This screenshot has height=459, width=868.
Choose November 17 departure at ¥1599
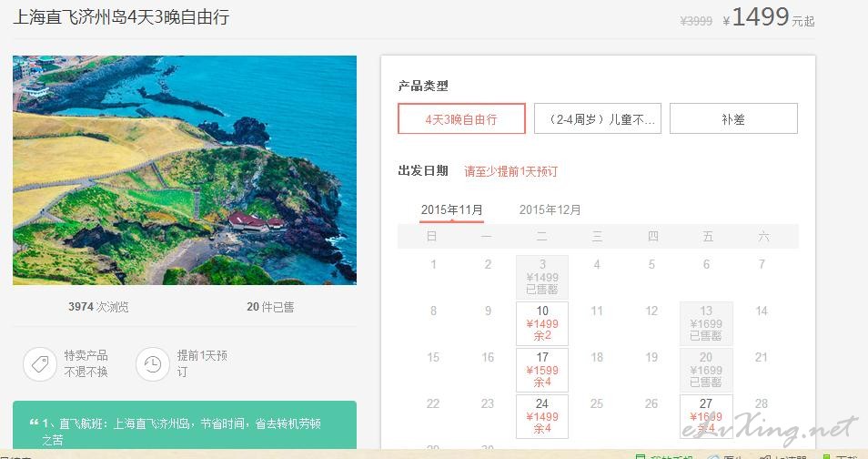[x=542, y=370]
